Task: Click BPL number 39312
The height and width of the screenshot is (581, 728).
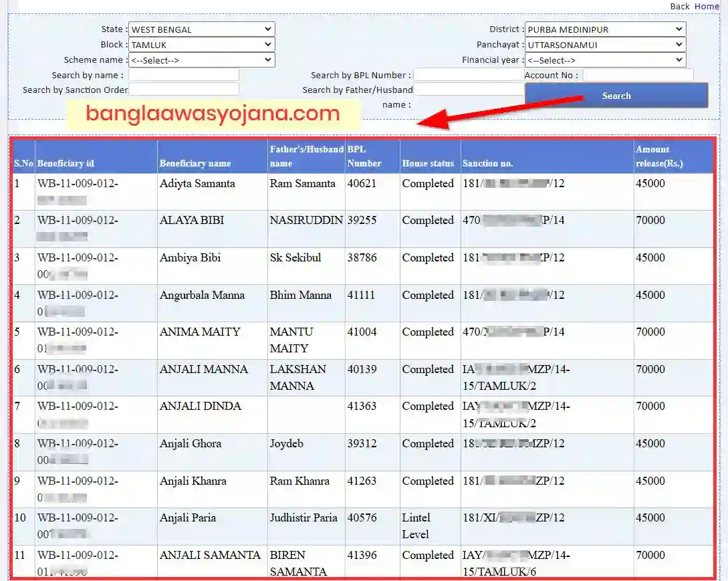Action: pyautogui.click(x=362, y=443)
